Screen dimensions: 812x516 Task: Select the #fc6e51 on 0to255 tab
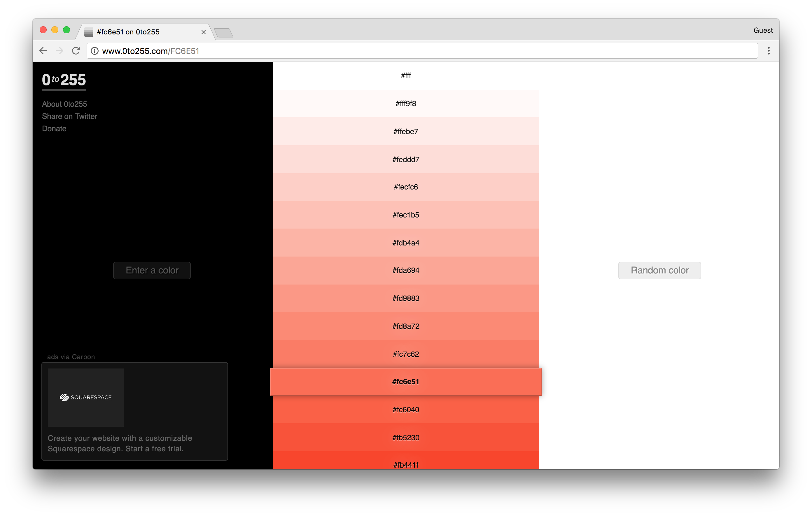[x=145, y=32]
